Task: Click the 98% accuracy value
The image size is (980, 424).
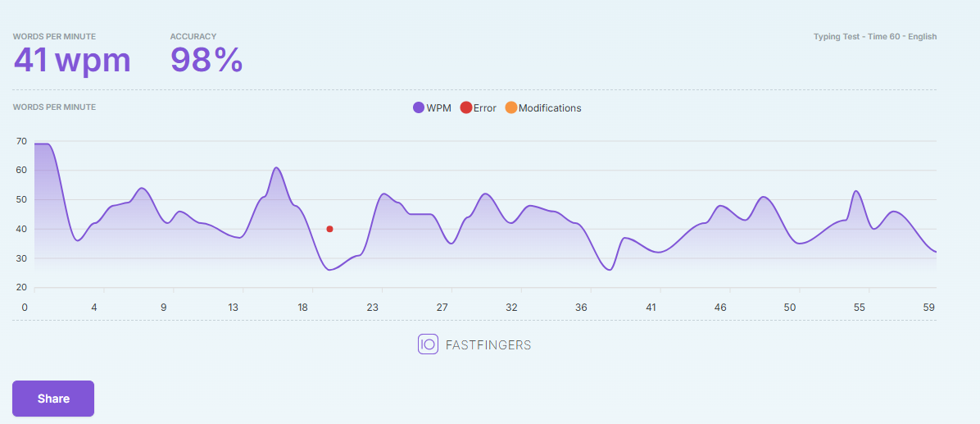Action: 206,61
